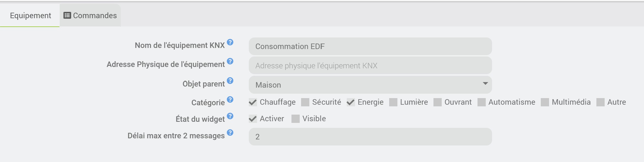644x162 pixels.
Task: Select the Equipement tab
Action: 30,15
